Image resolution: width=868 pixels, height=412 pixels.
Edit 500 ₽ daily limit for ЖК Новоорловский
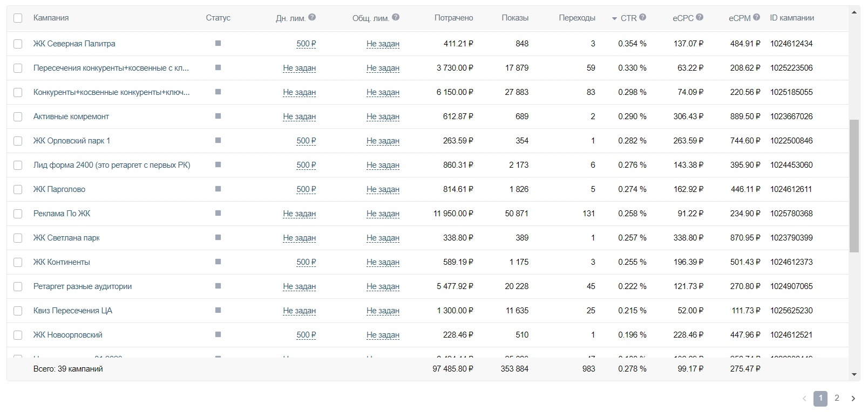coord(306,335)
